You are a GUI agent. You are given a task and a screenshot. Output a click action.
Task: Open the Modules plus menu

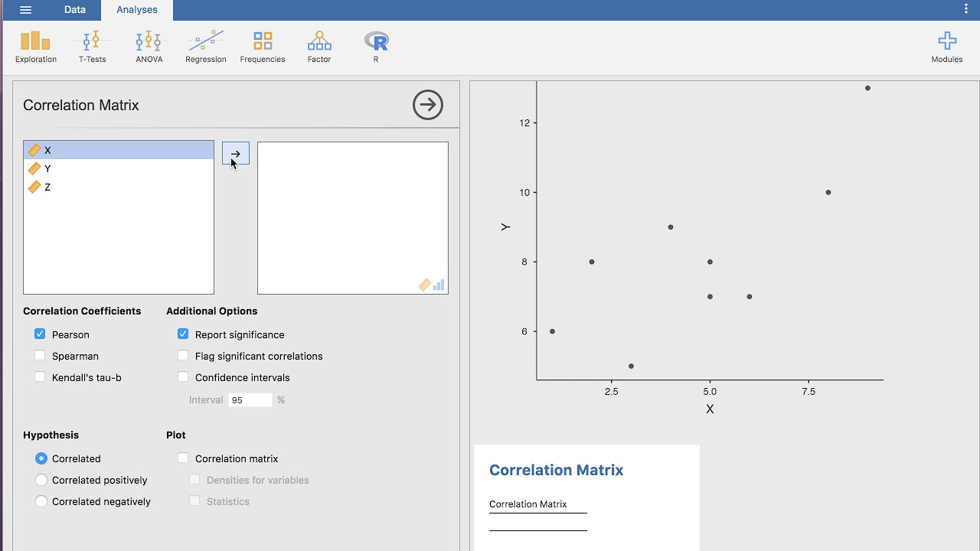point(947,47)
